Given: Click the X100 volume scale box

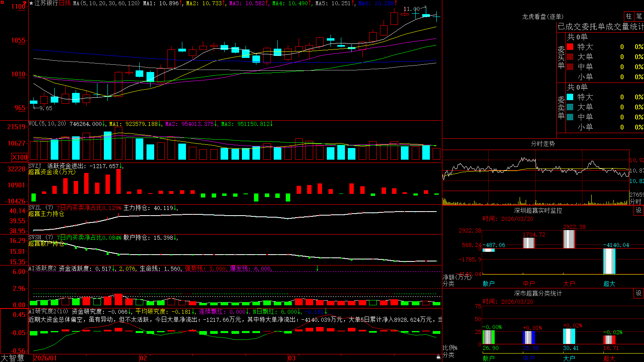Looking at the screenshot, I should coord(20,157).
